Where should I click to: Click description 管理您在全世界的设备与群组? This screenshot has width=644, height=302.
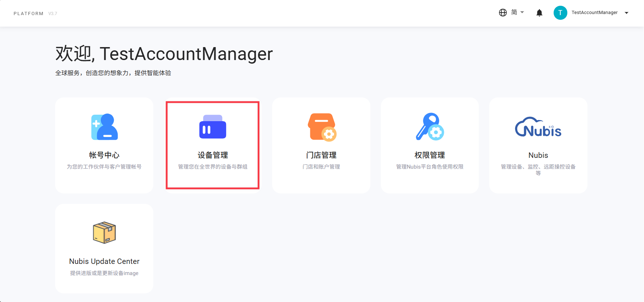(x=213, y=167)
